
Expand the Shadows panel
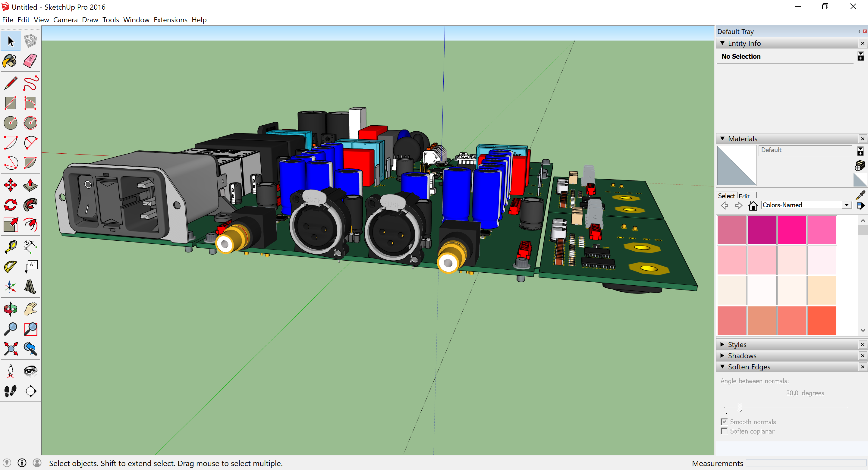pyautogui.click(x=722, y=356)
